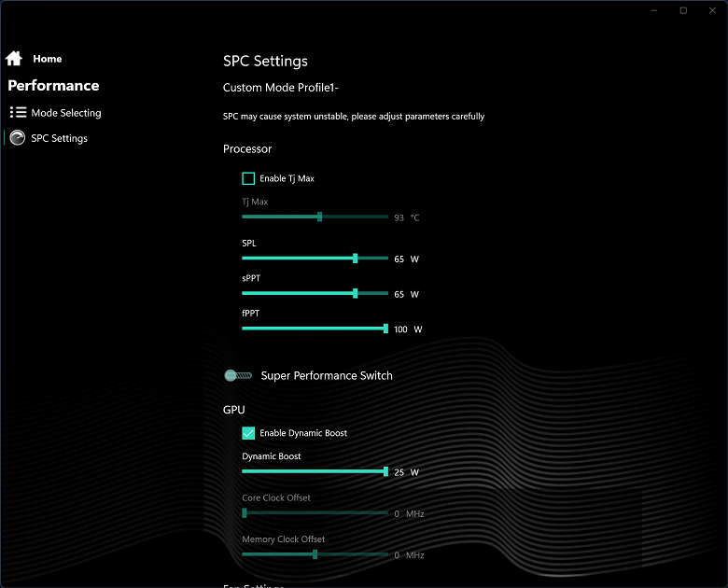Click the fPPT slider handle

click(385, 329)
